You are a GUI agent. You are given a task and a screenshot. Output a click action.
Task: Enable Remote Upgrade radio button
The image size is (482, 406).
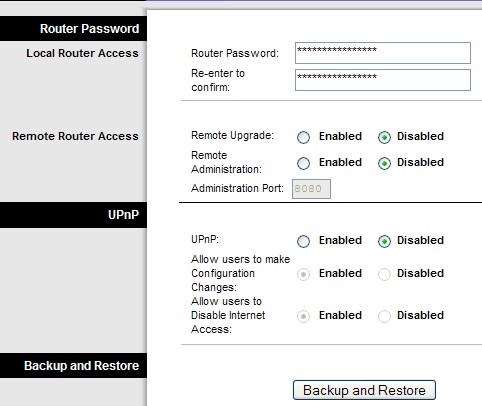(303, 137)
